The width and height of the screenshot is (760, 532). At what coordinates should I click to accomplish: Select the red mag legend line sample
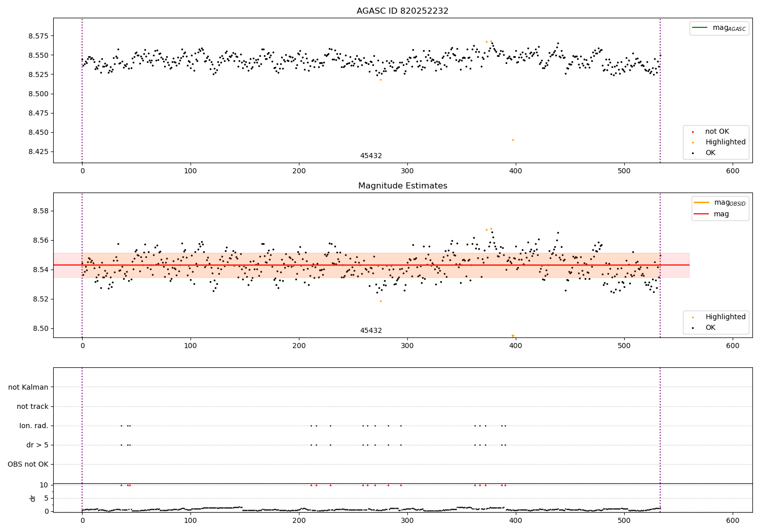click(x=701, y=214)
